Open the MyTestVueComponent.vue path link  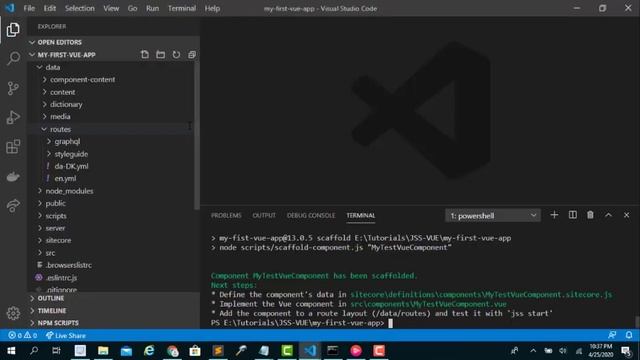tap(429, 304)
